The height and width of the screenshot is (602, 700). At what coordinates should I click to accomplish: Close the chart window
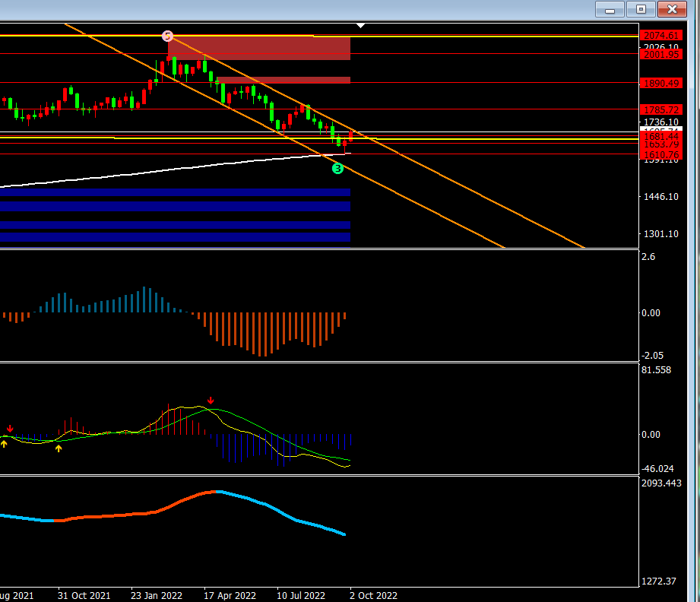673,9
